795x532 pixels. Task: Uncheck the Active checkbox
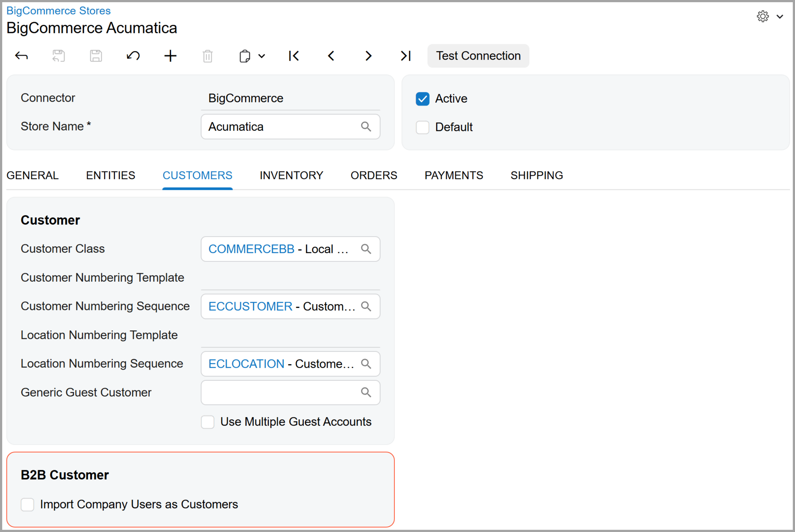point(422,99)
